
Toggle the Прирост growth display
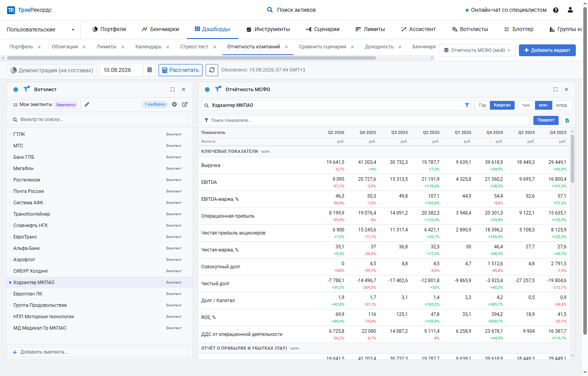click(x=546, y=120)
